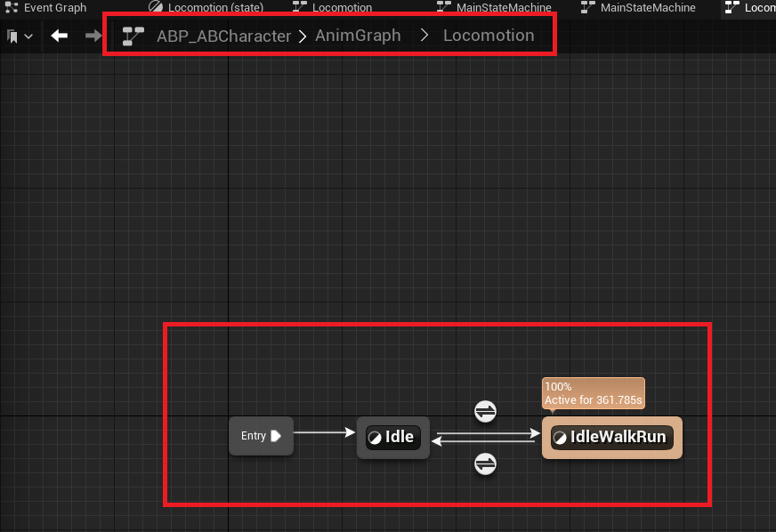Click the Entry node output pin

(x=276, y=436)
